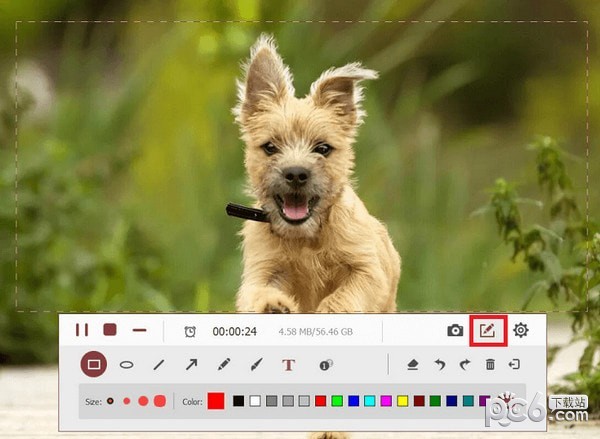
Task: Pick the navy blue color swatch
Action: coord(452,401)
